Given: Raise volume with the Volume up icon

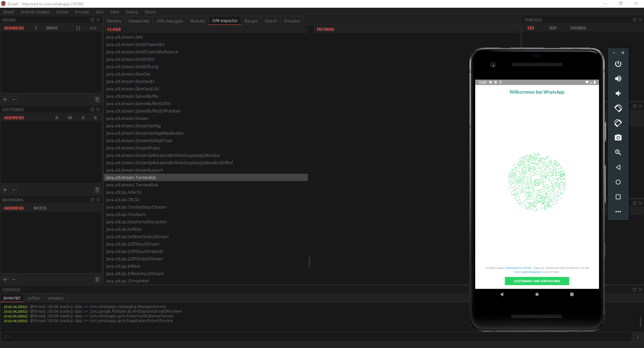Looking at the screenshot, I should click(618, 79).
